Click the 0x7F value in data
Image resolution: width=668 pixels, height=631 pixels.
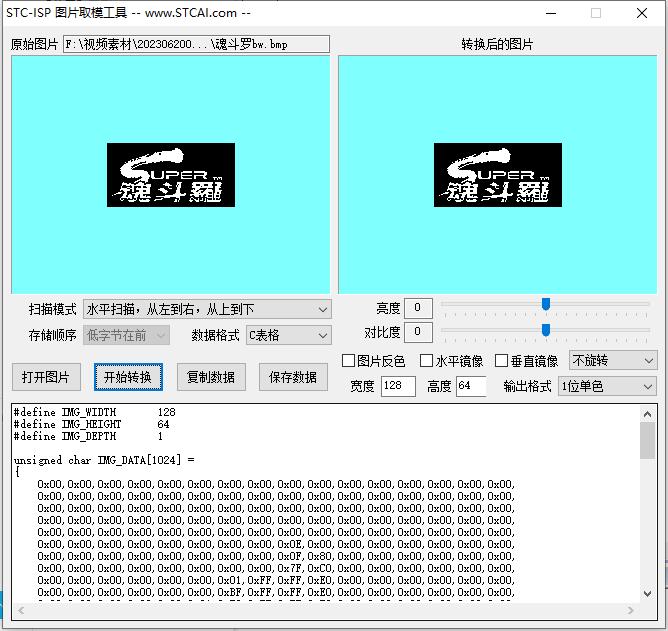(x=289, y=568)
